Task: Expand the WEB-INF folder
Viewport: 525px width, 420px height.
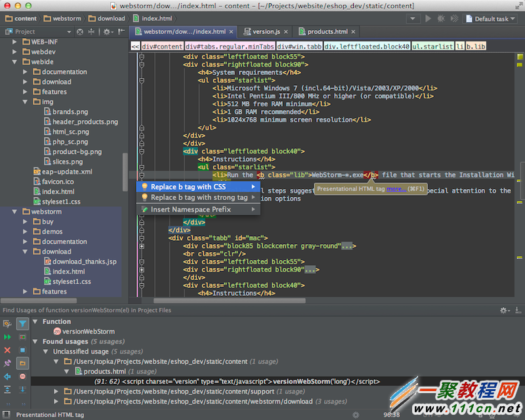Action: pyautogui.click(x=14, y=42)
